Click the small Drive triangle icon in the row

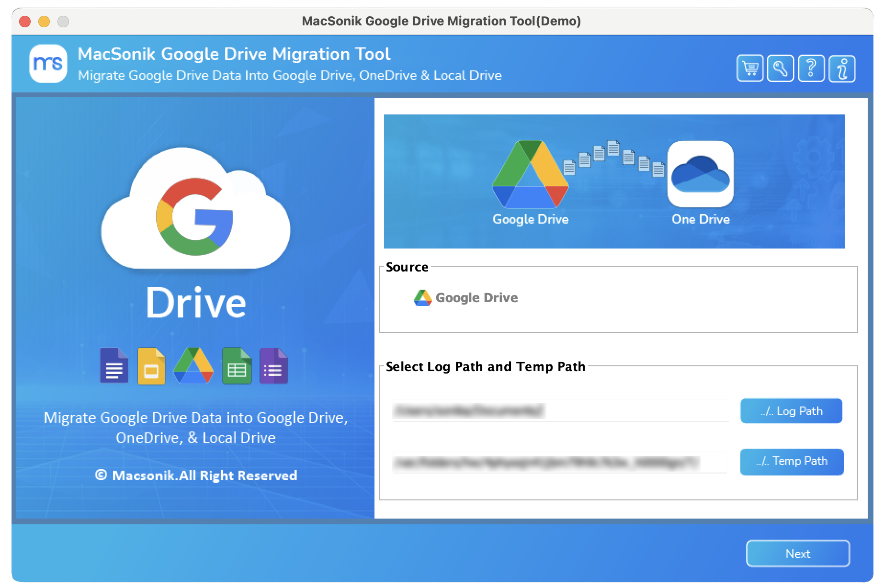(x=193, y=365)
